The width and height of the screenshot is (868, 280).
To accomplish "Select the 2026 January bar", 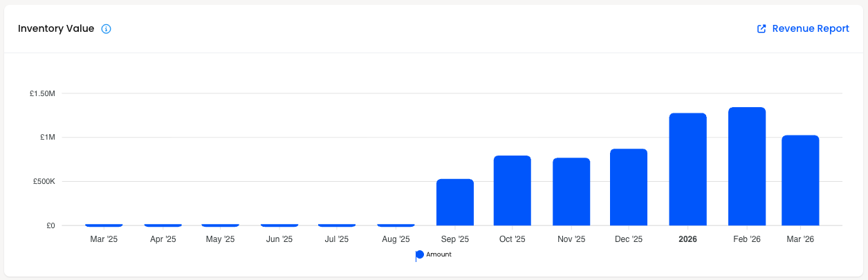I will pyautogui.click(x=688, y=169).
